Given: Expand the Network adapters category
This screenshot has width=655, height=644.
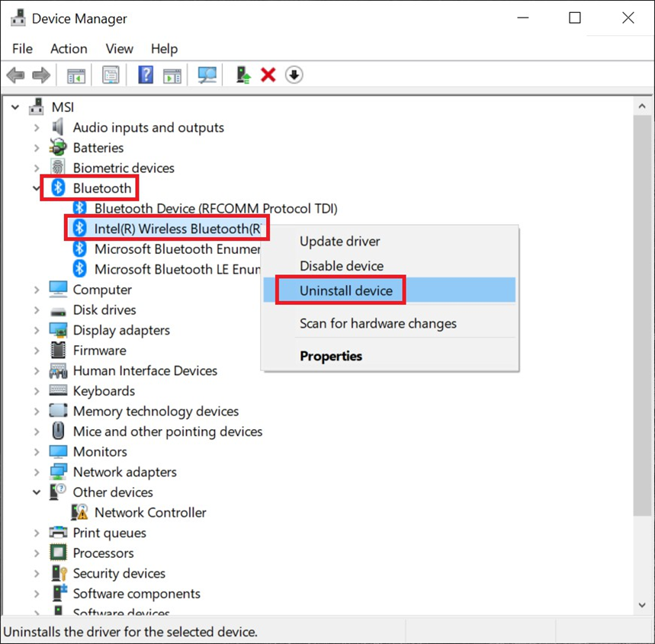Looking at the screenshot, I should tap(37, 472).
